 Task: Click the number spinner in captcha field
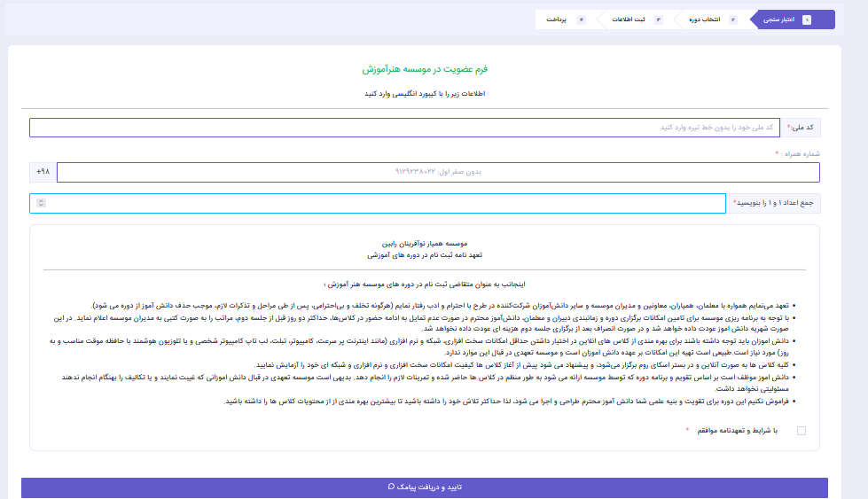click(x=41, y=203)
